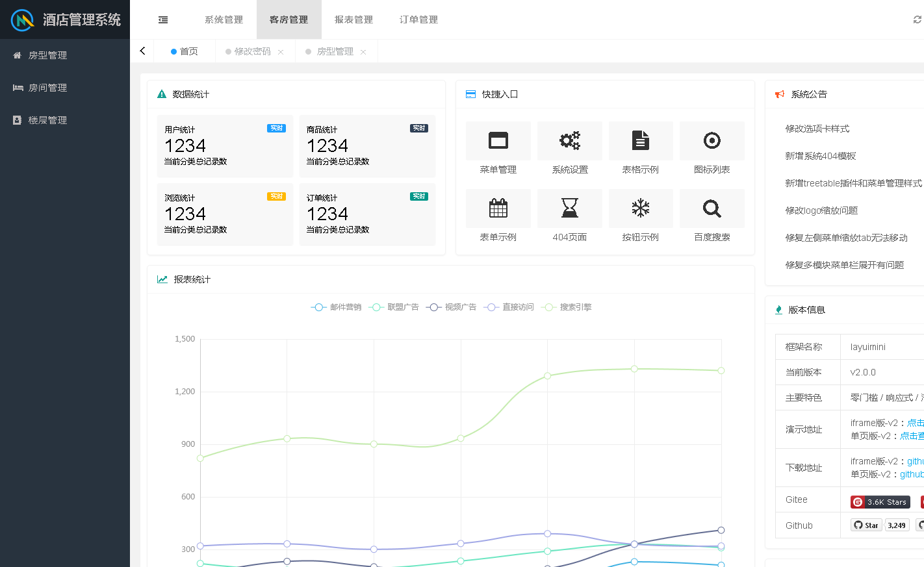Click the refresh icon in the top header

tap(918, 20)
